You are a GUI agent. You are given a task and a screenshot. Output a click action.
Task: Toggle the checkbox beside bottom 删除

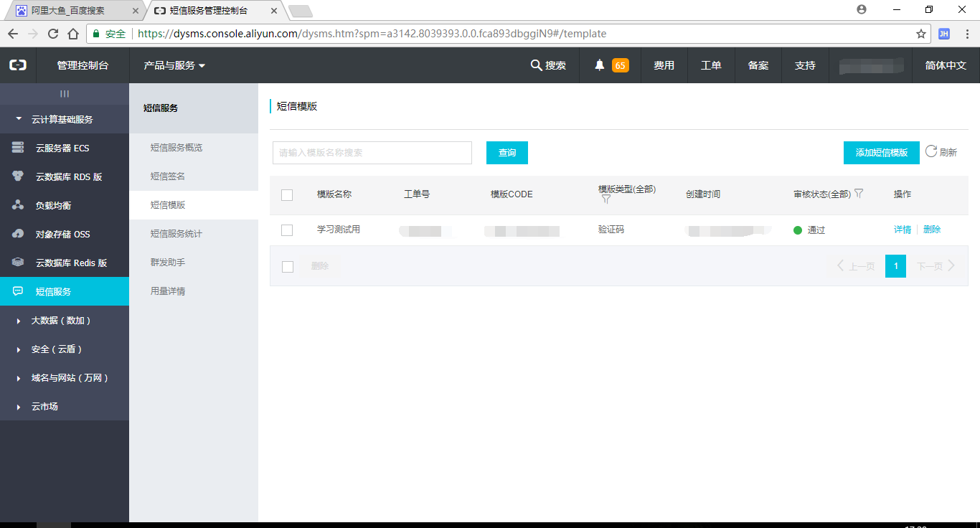(287, 266)
